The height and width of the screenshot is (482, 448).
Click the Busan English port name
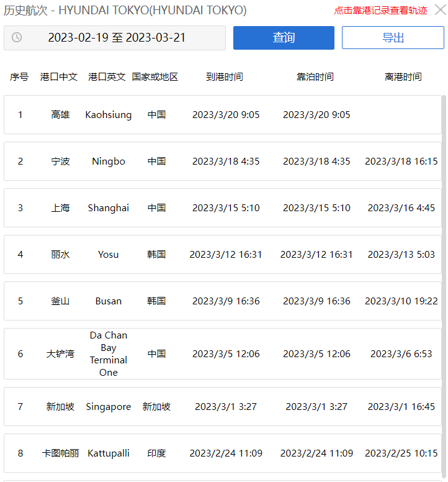pos(109,301)
